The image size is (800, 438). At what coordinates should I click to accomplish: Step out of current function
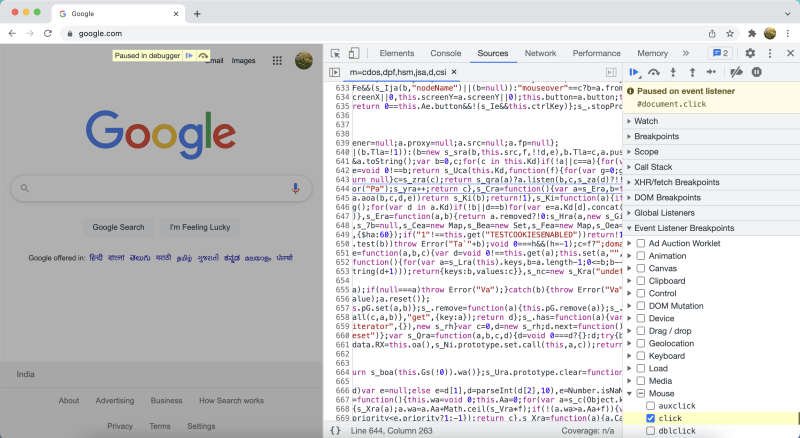[x=692, y=72]
